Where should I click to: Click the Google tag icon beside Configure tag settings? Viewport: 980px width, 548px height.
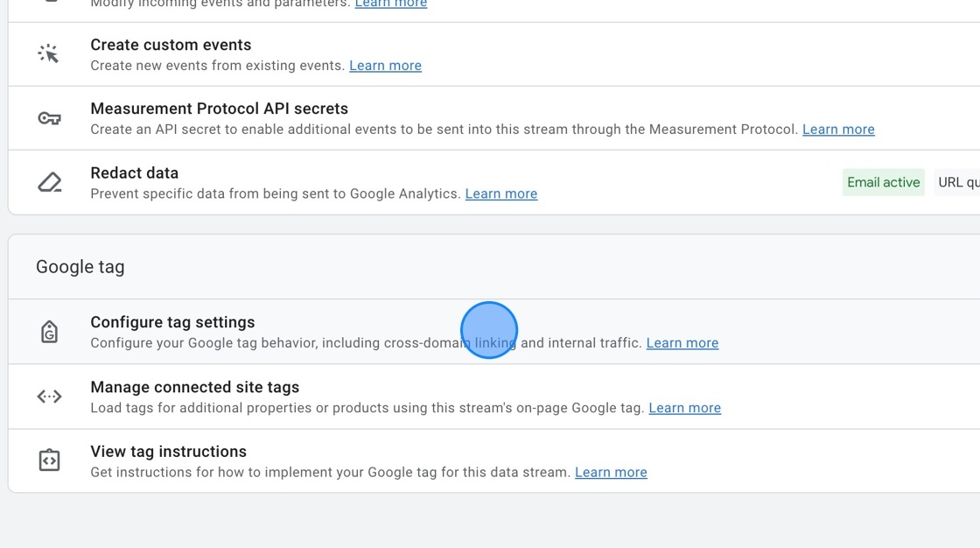49,331
